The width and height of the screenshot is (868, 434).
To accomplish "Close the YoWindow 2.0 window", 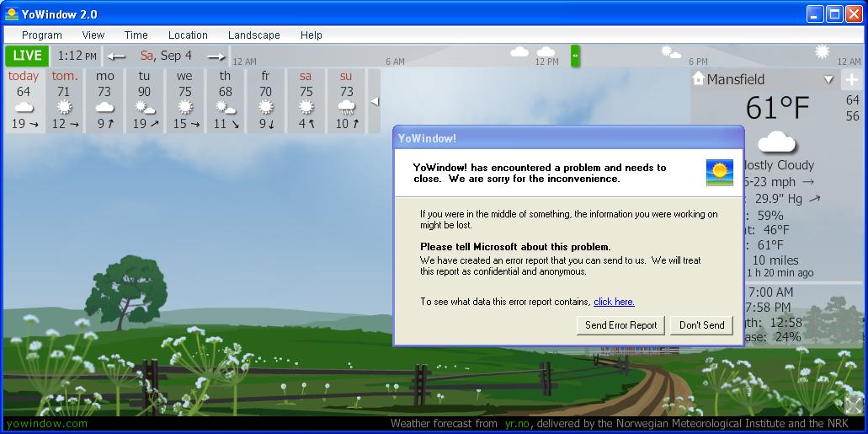I will [855, 13].
